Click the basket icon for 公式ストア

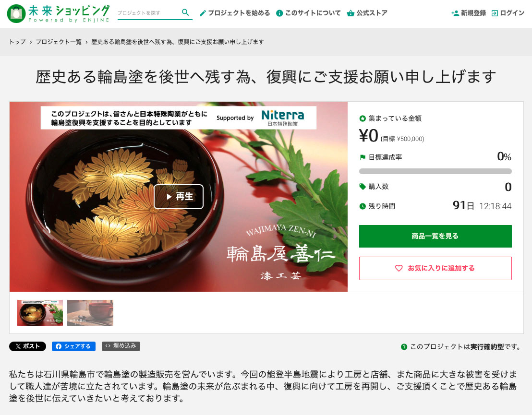(351, 13)
